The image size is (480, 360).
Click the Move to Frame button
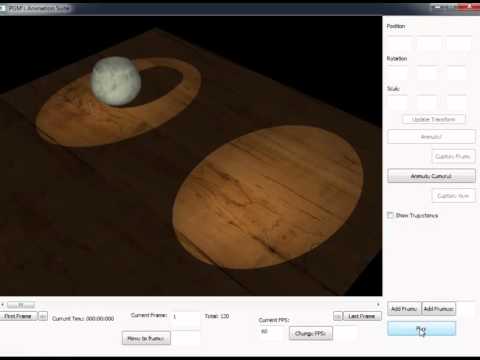(146, 338)
